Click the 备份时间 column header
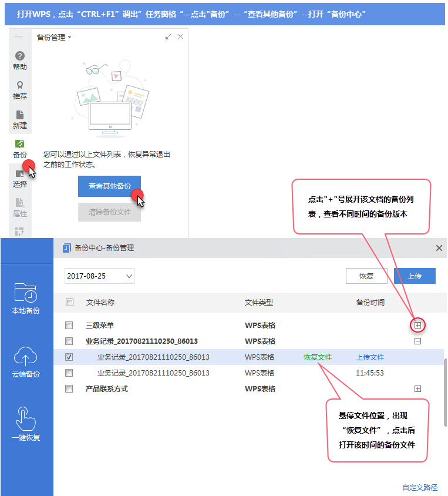The width and height of the screenshot is (448, 496). pyautogui.click(x=370, y=303)
